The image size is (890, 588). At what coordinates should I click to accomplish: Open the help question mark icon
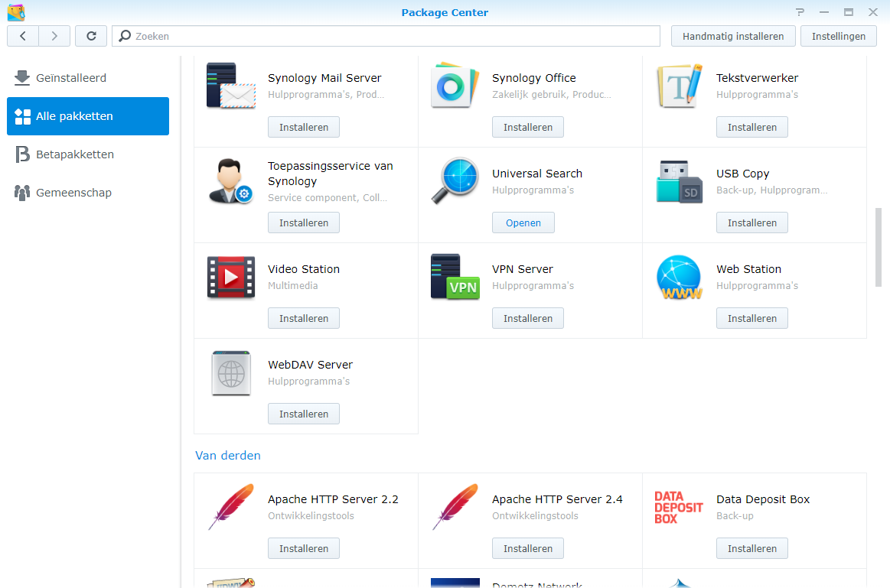800,12
